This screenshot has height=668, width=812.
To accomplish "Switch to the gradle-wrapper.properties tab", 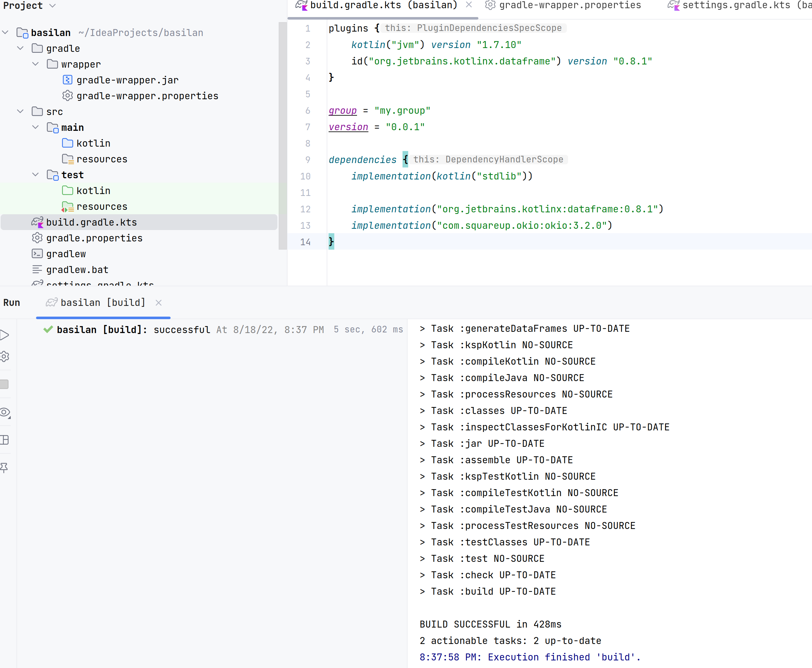I will (569, 5).
